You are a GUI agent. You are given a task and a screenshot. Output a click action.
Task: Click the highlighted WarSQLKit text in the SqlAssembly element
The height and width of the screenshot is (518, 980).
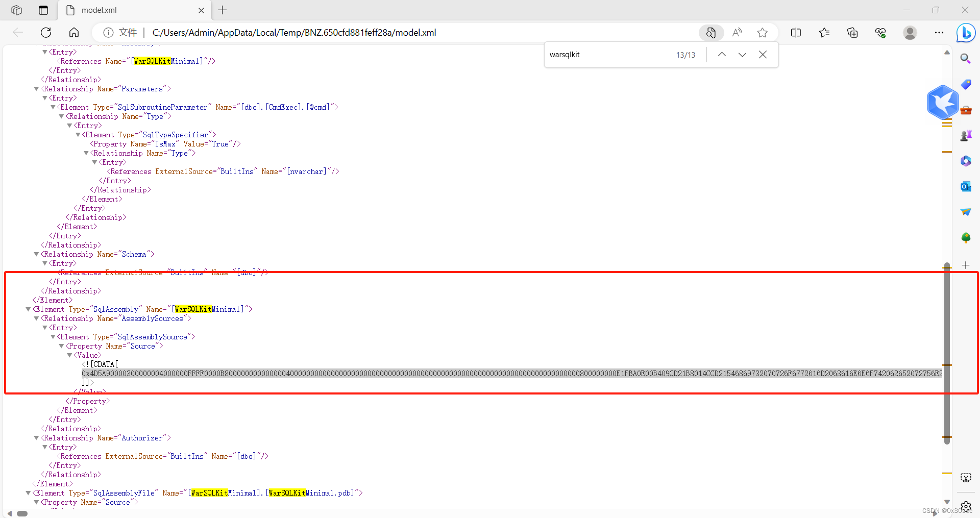(x=193, y=309)
